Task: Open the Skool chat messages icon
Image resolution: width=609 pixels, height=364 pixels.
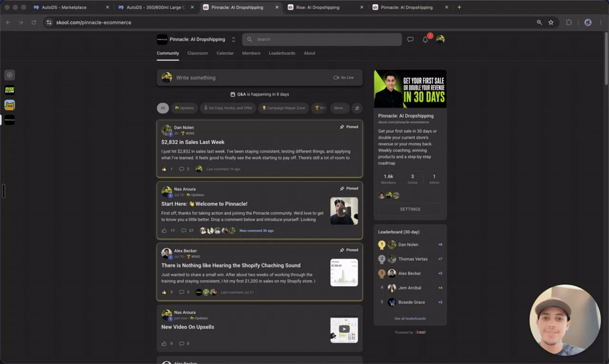Action: tap(410, 39)
